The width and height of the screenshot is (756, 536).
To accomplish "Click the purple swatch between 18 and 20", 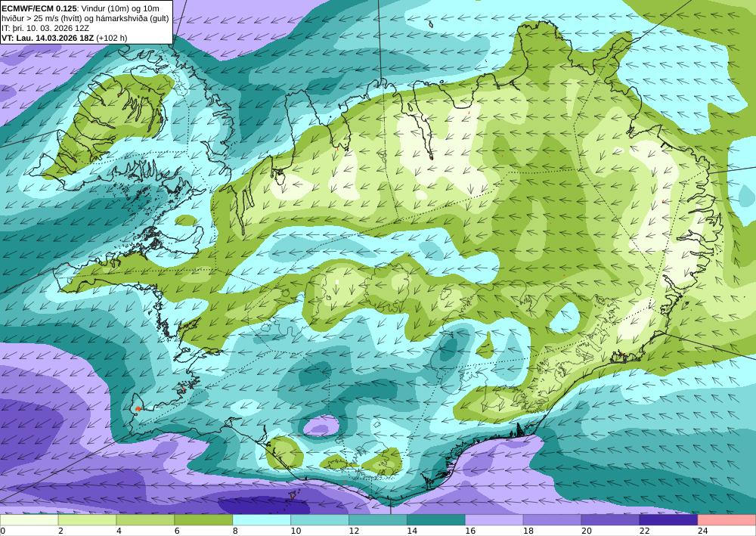I will (x=552, y=520).
